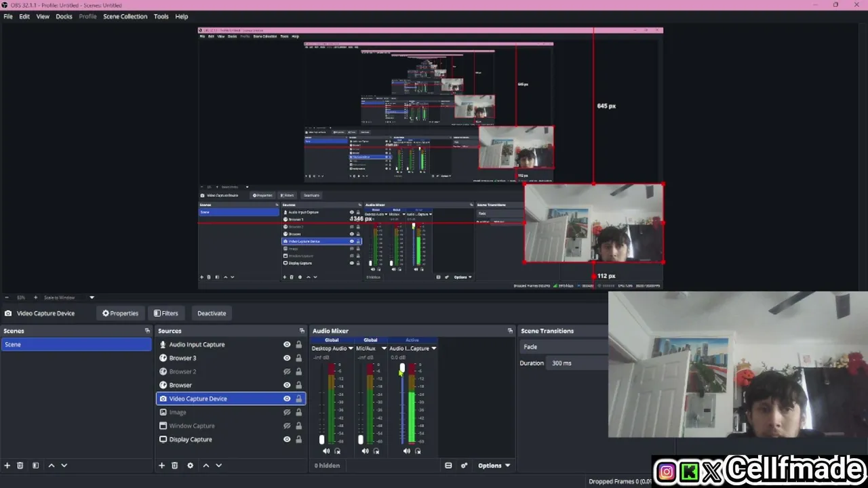Open scene filters icon in the Scenes toolbar
Image resolution: width=868 pixels, height=488 pixels.
click(35, 466)
